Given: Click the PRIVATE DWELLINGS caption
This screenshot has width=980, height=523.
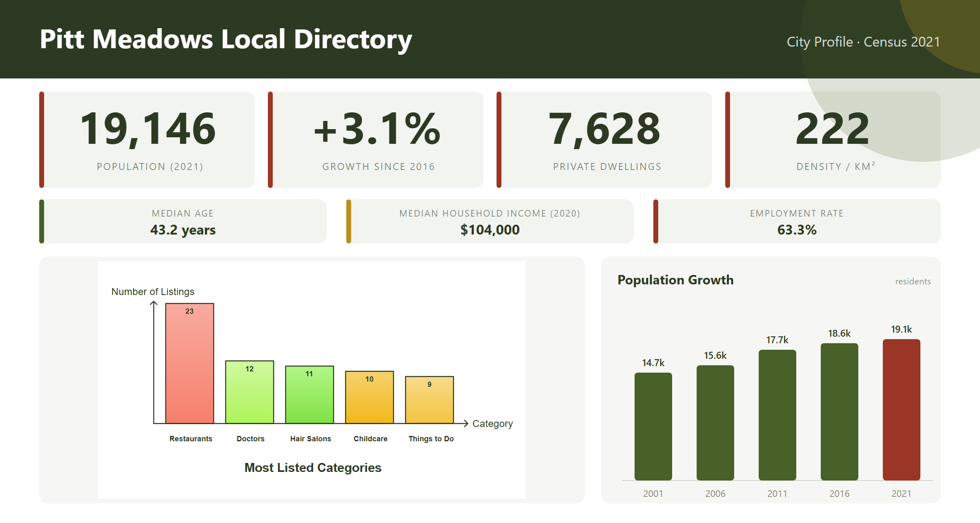Looking at the screenshot, I should click(x=607, y=167).
